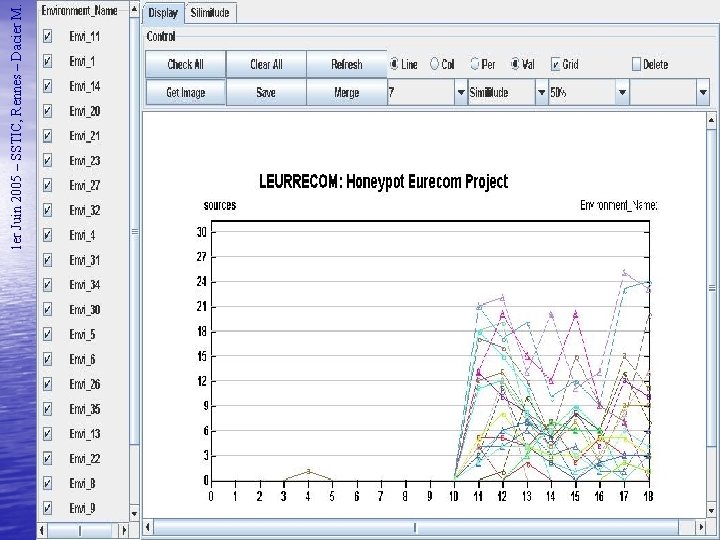Switch to the Display tab
The image size is (720, 540).
pyautogui.click(x=163, y=12)
